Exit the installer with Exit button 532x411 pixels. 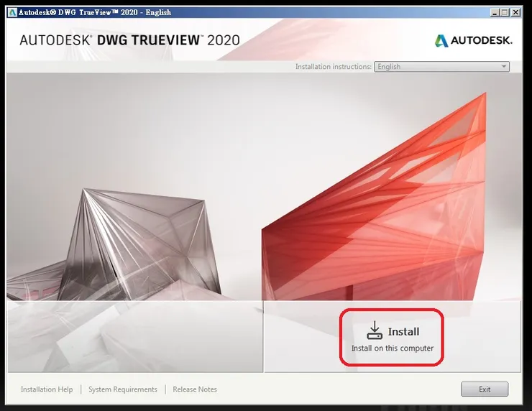484,389
